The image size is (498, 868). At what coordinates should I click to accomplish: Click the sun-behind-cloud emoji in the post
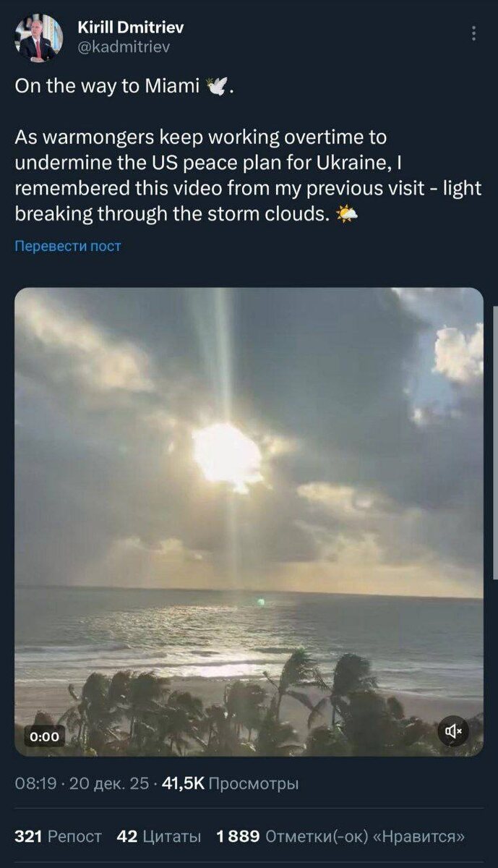[x=346, y=216]
